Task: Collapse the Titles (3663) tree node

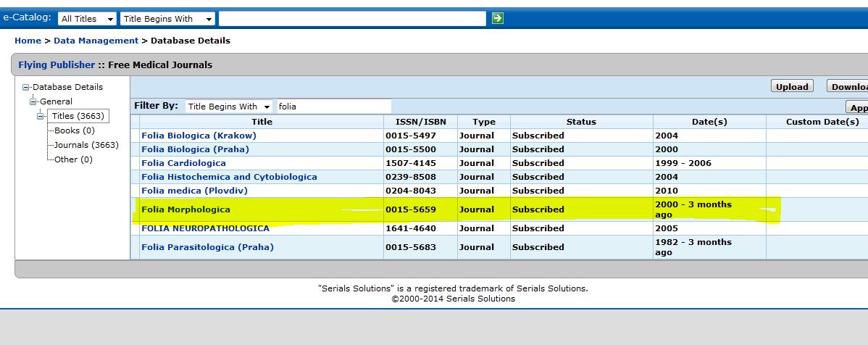Action: (40, 116)
